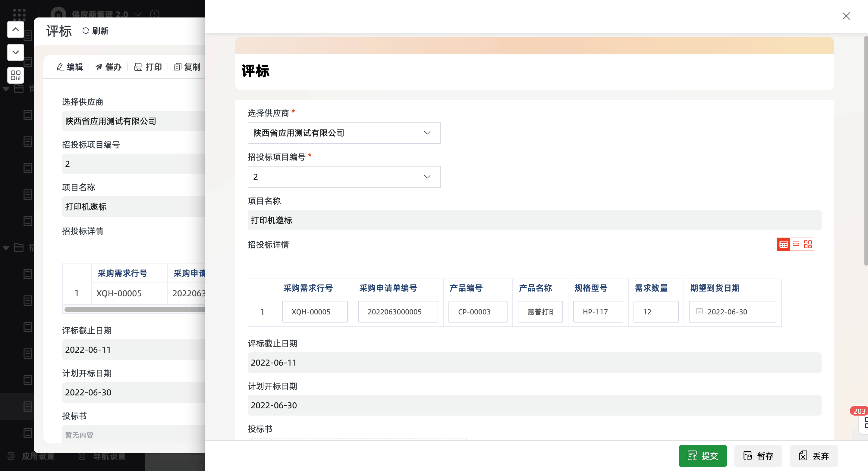
Task: Click the horizontal scrollbar under left table
Action: tap(134, 309)
